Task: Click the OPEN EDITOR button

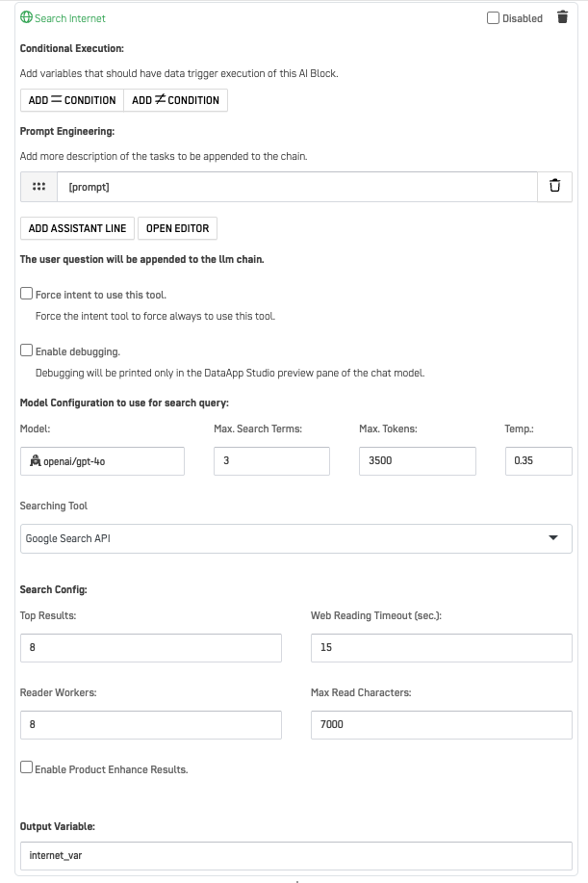Action: tap(176, 228)
